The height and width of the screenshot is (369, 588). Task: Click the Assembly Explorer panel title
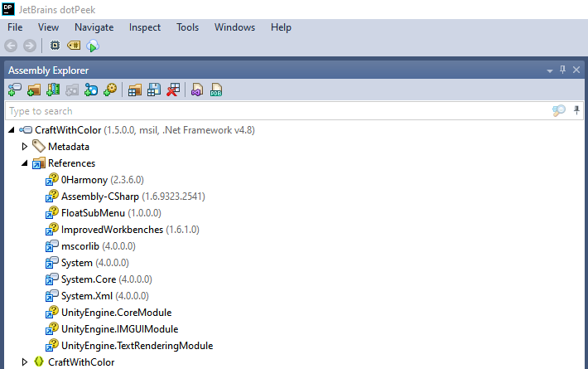click(48, 70)
